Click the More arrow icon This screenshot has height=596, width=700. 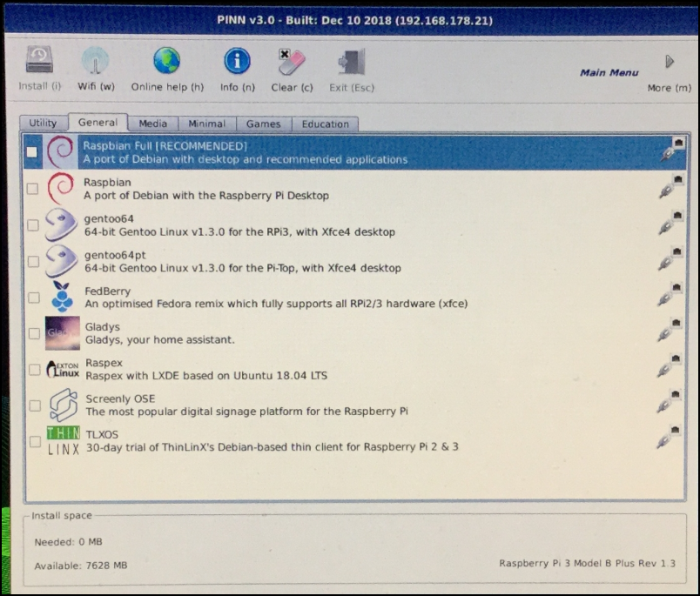pos(670,61)
